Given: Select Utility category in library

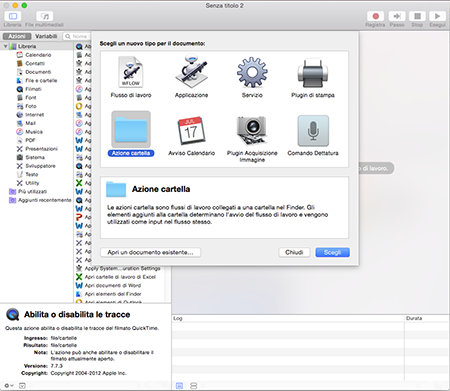Looking at the screenshot, I should click(x=32, y=183).
